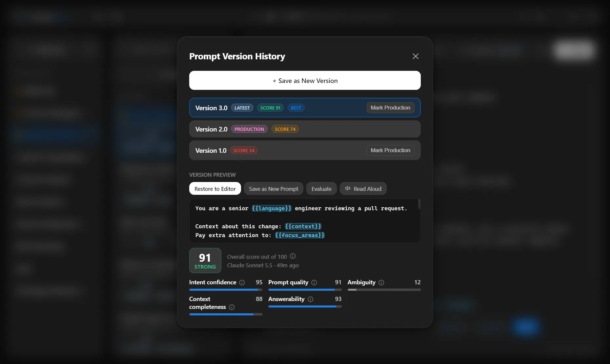Open info icon for Intent confidence
This screenshot has width=610, height=364.
point(242,283)
